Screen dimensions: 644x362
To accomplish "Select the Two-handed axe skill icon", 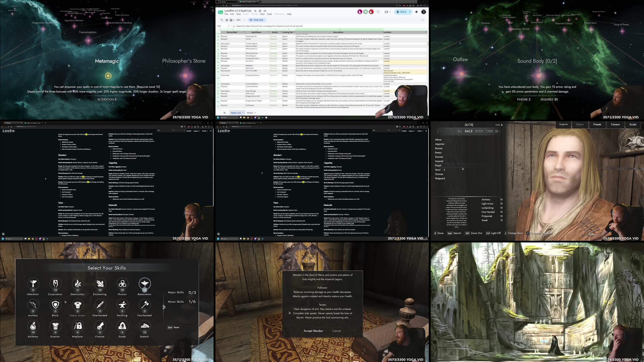I will [145, 305].
